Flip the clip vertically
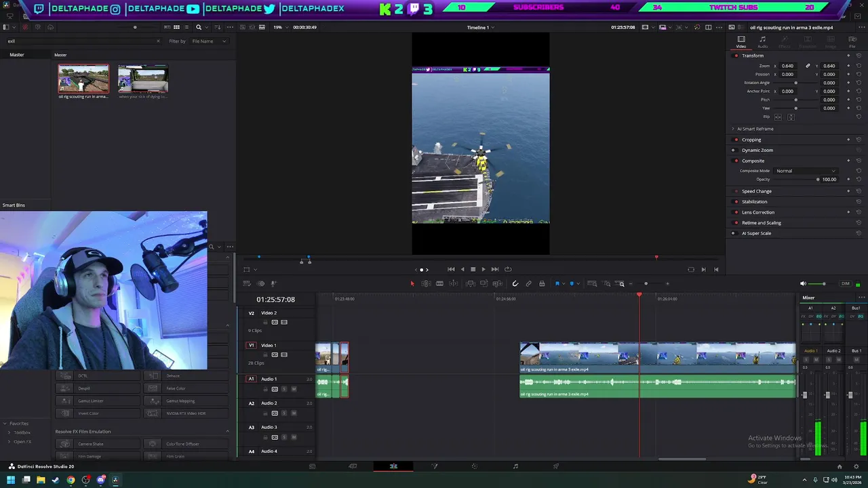Viewport: 868px width, 488px height. [x=791, y=117]
